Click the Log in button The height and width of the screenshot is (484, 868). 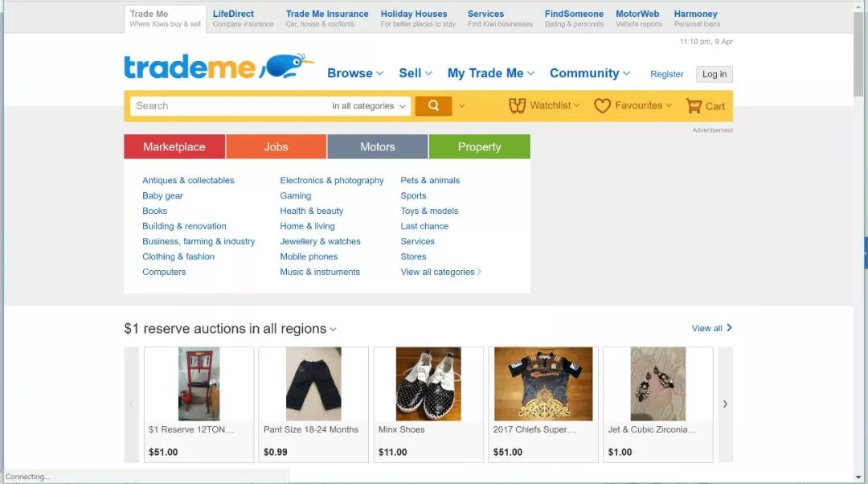tap(714, 74)
